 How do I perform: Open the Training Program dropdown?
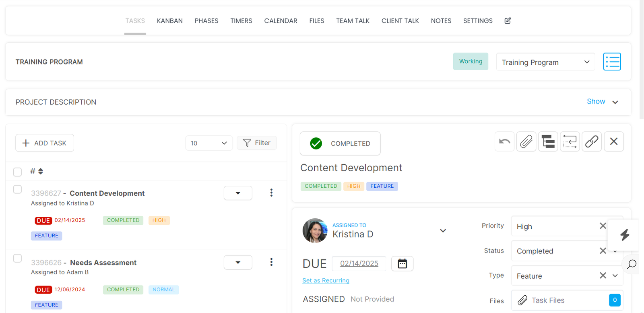click(545, 62)
